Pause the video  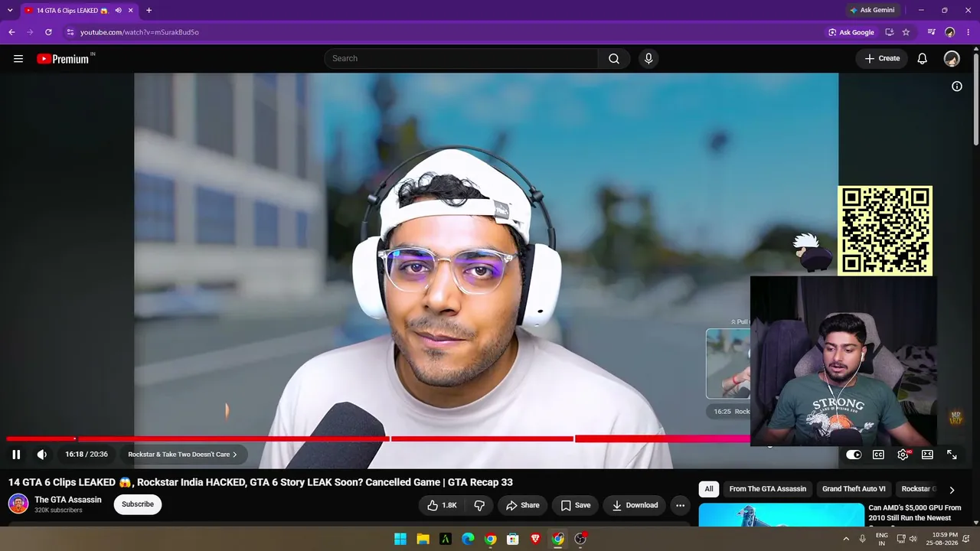(16, 455)
